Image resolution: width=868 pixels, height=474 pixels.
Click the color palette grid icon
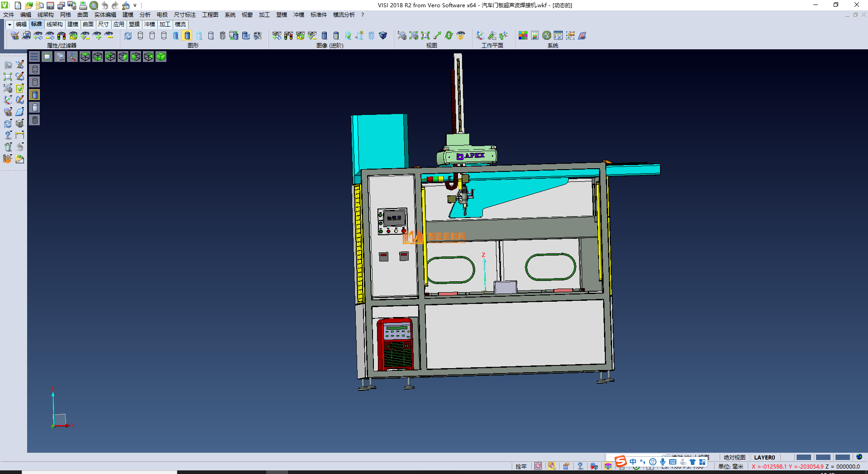coord(523,35)
